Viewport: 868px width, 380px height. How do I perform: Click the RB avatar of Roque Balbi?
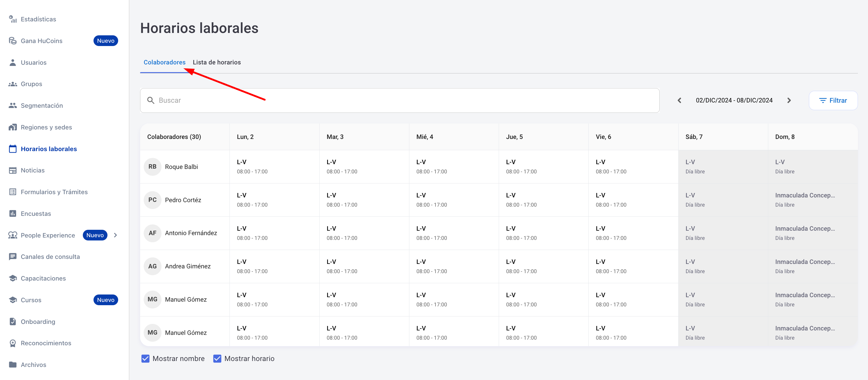click(152, 167)
